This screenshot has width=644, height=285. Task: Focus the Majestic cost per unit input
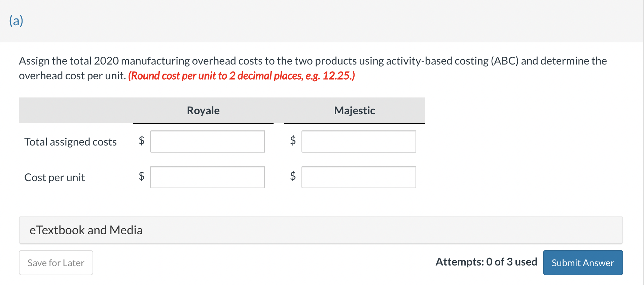(359, 177)
